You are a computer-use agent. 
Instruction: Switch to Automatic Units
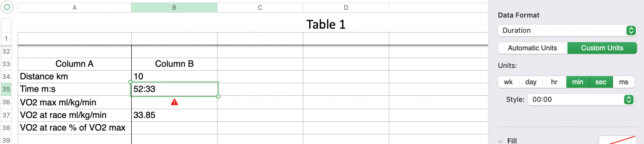coord(532,48)
